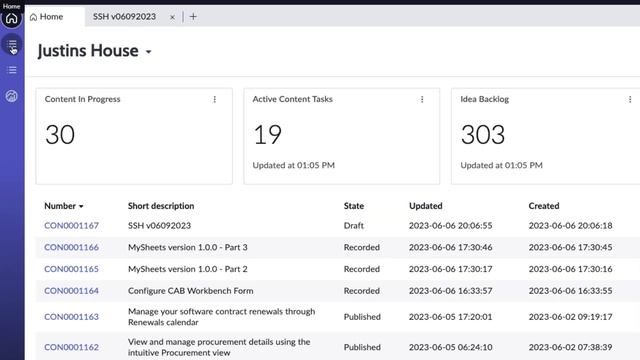The height and width of the screenshot is (360, 640).
Task: Click the Active Content Tasks card title
Action: pyautogui.click(x=292, y=99)
